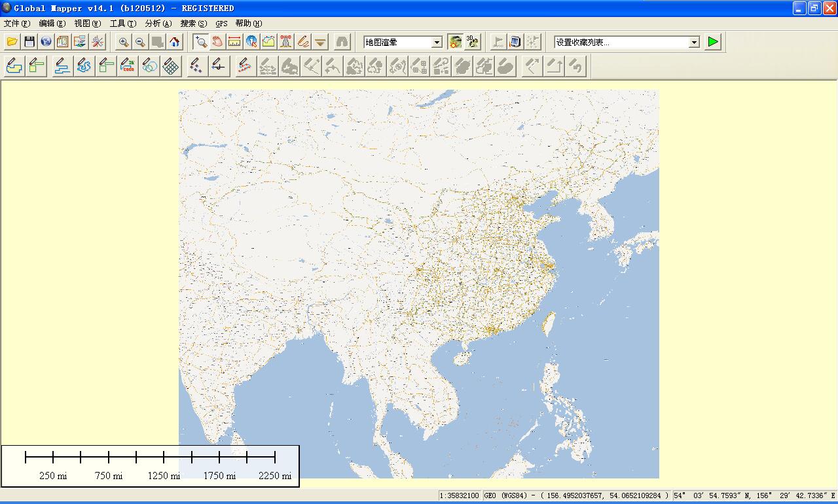The width and height of the screenshot is (838, 504).
Task: Open the 工具(T) menu
Action: 123,23
